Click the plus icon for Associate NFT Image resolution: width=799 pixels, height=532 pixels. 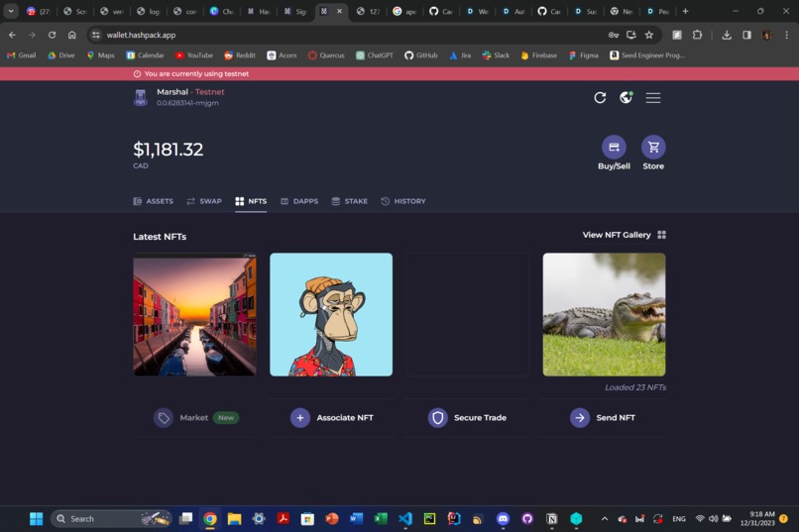click(x=300, y=418)
